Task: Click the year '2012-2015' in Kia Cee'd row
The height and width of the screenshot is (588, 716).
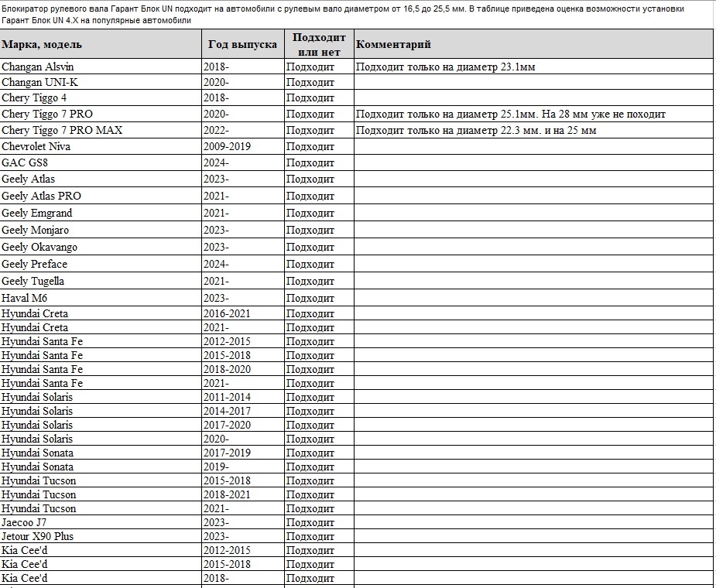Action: pyautogui.click(x=243, y=550)
